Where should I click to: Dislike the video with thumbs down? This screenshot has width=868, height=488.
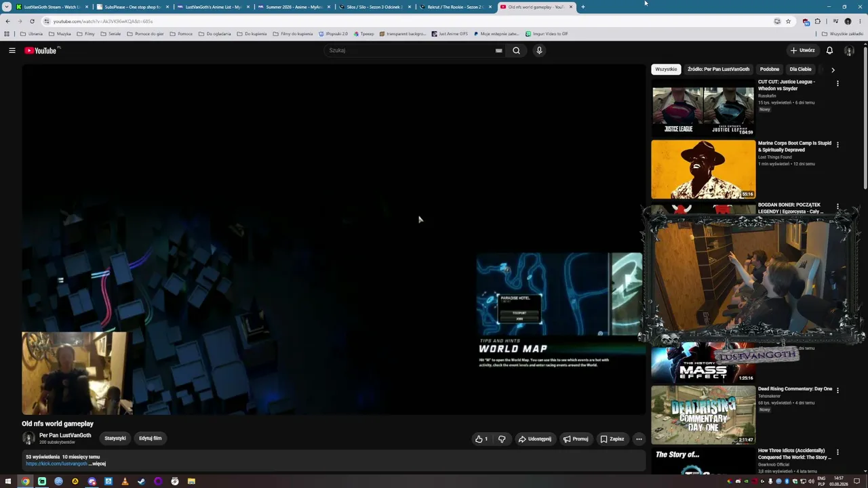(x=502, y=439)
